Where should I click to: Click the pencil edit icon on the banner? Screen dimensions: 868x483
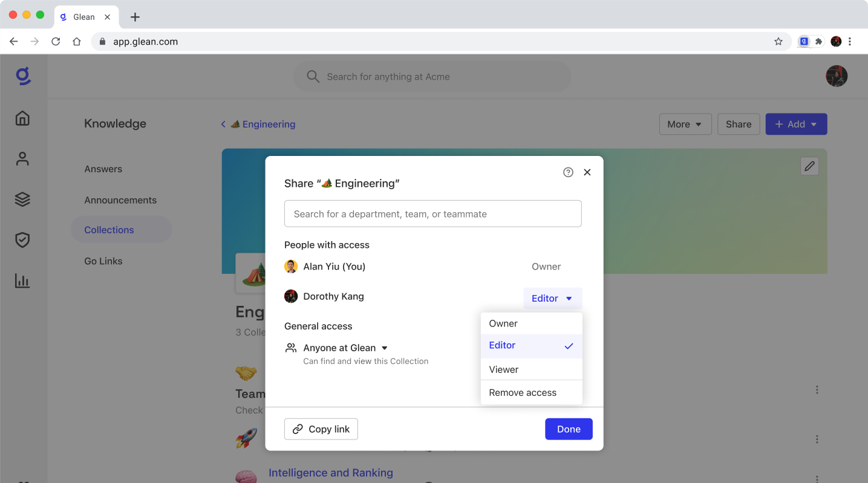(809, 166)
